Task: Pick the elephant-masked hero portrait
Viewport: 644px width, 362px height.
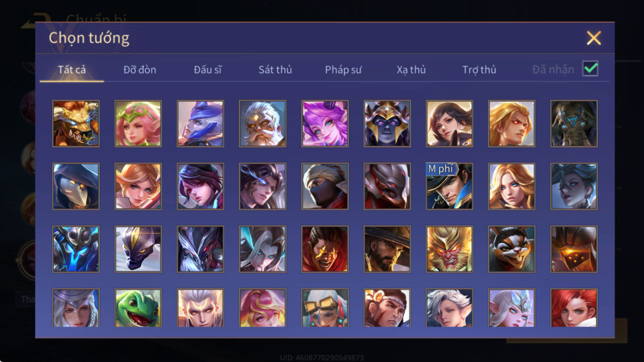Action: pos(574,124)
